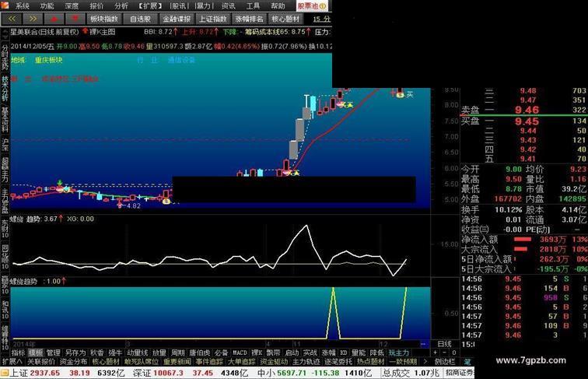Select the 秋香 indicator template
588x379 pixels.
pyautogui.click(x=97, y=353)
